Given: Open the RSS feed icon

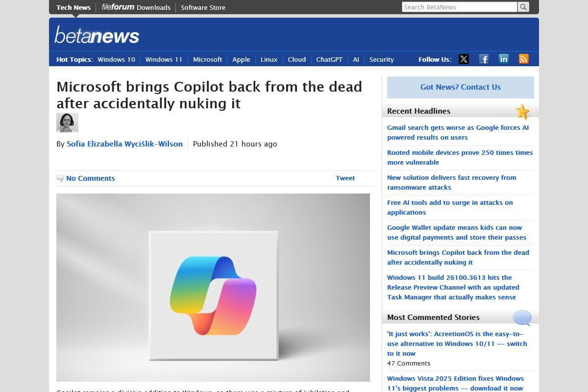Looking at the screenshot, I should point(524,59).
